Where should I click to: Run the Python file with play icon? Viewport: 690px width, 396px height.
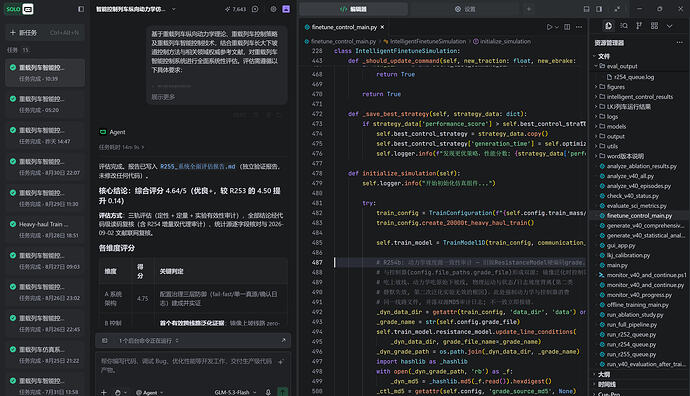[x=549, y=27]
